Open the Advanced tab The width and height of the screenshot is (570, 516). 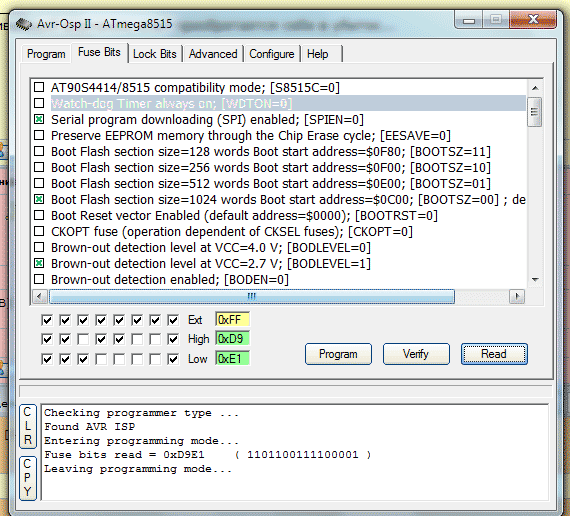click(x=213, y=54)
